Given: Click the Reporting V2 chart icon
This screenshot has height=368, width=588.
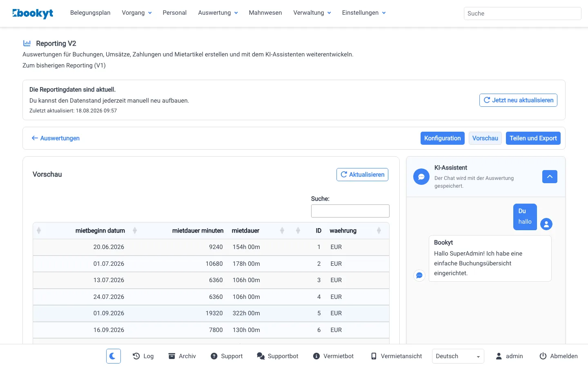Looking at the screenshot, I should point(27,43).
